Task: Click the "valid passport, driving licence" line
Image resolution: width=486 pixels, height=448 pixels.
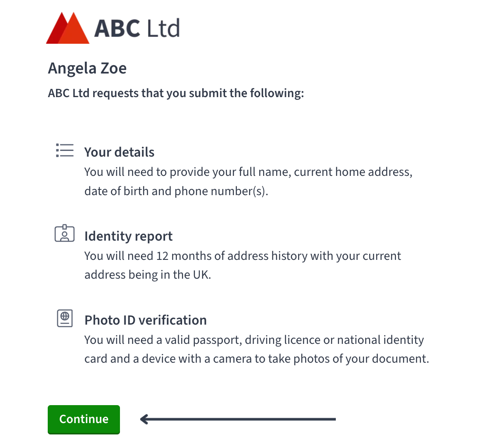Action: pos(254,340)
